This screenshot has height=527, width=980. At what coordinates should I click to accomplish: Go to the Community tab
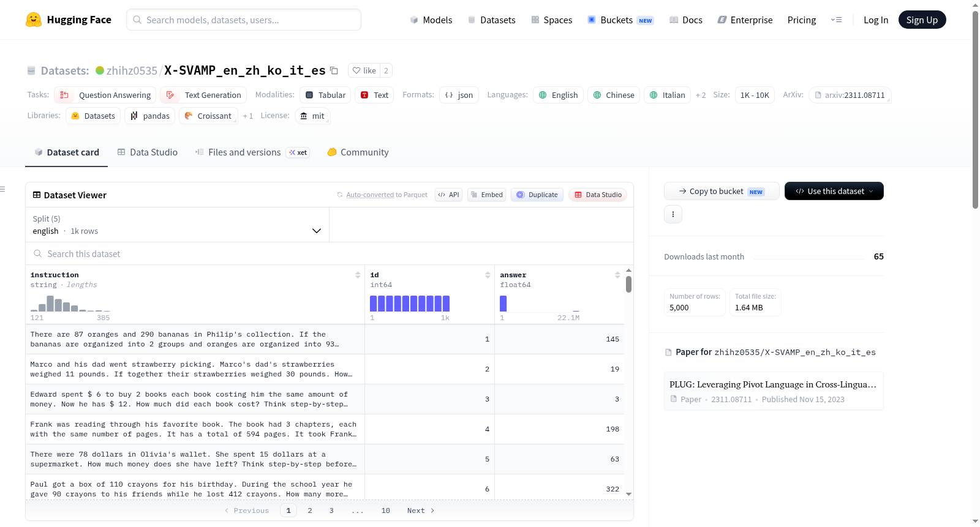tap(358, 152)
